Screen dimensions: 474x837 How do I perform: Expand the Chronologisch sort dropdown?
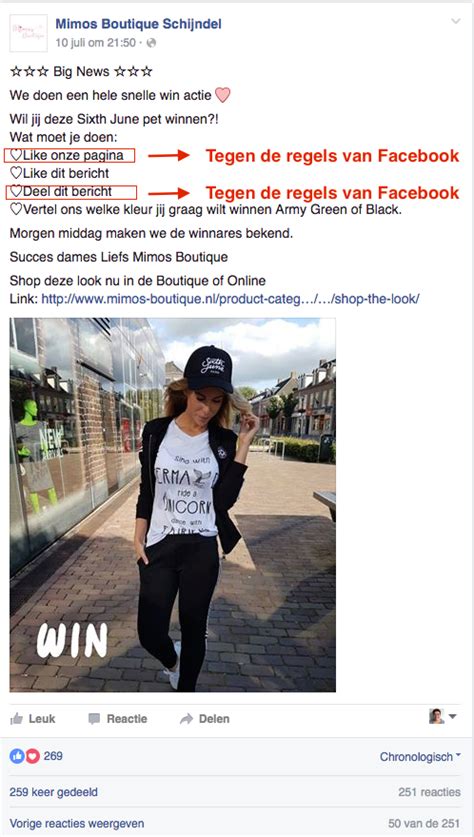pos(420,756)
